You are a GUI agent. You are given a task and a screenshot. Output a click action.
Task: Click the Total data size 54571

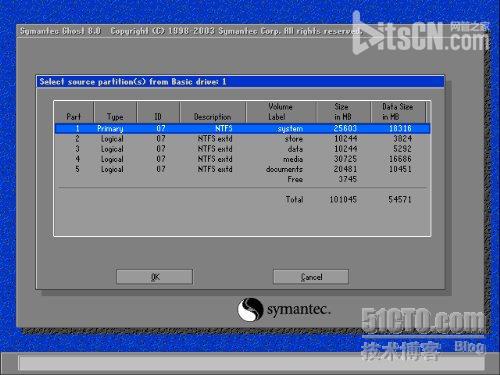point(400,200)
